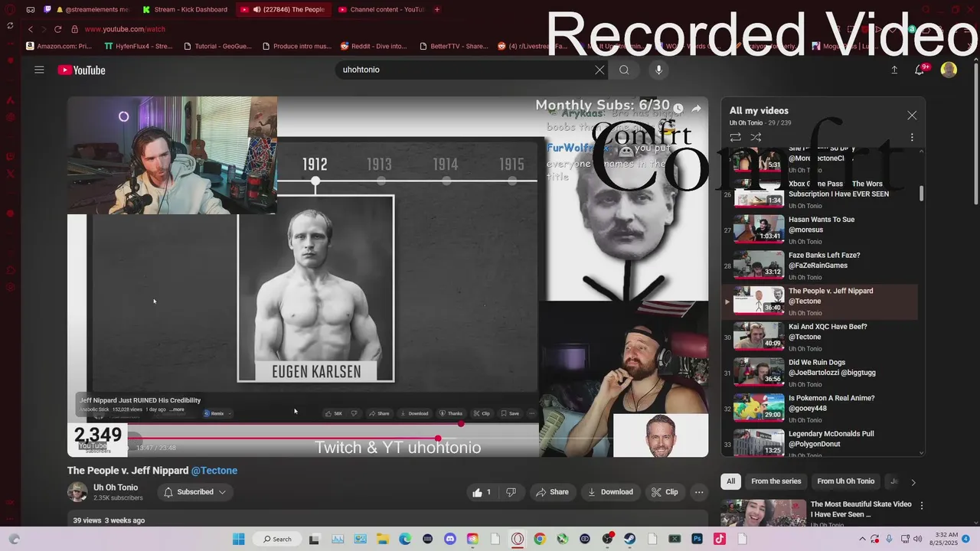Screen dimensions: 980x551
Task: Open more actions below the video
Action: coord(699,492)
